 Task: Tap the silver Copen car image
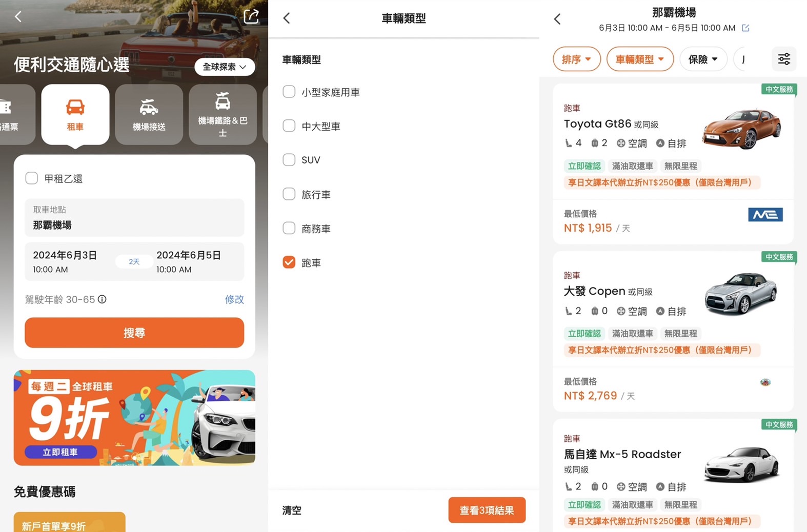point(741,294)
